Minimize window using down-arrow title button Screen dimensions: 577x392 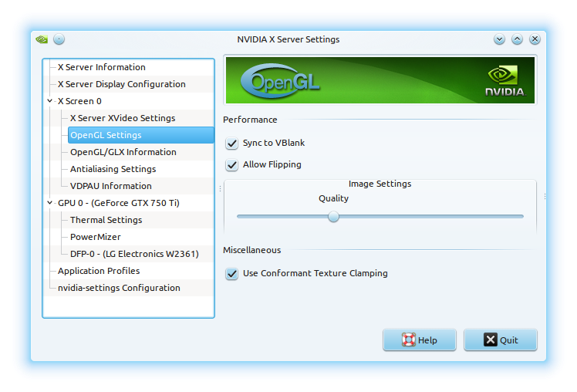pos(499,39)
